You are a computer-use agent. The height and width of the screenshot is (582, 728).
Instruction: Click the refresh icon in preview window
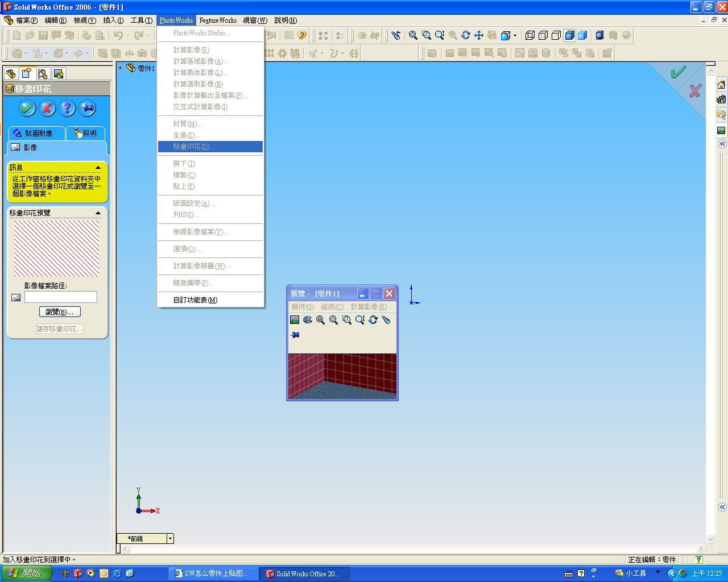click(373, 320)
